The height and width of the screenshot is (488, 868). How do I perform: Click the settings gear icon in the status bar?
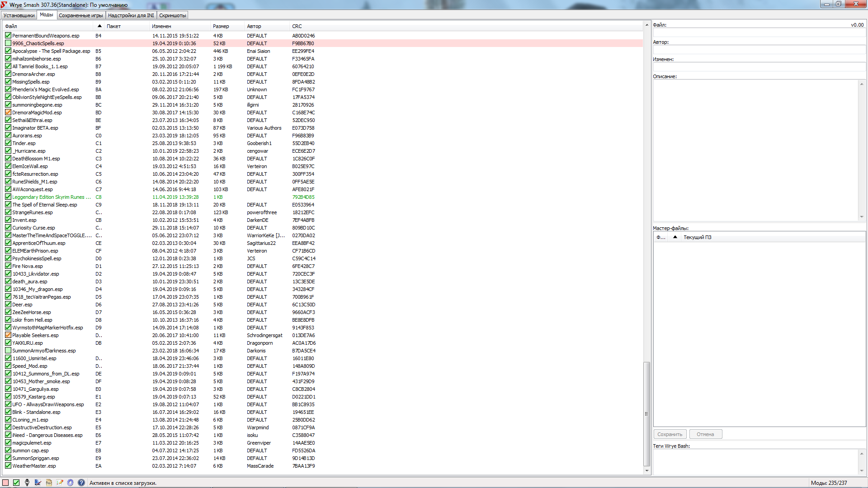(70, 483)
